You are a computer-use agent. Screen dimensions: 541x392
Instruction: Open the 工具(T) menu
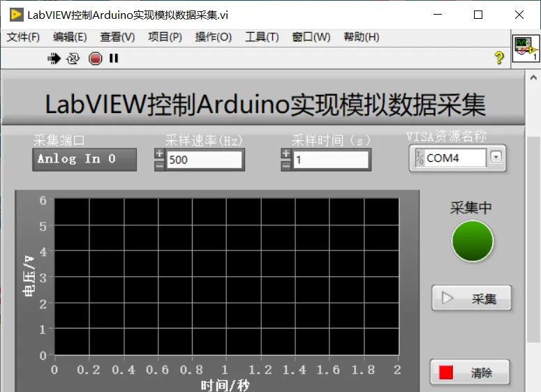[262, 37]
